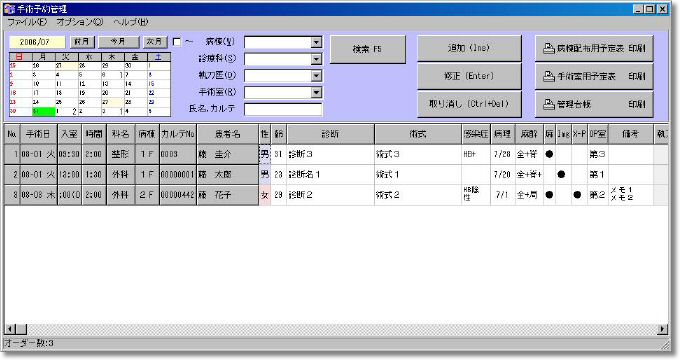Open the 病棟(W) dropdown
This screenshot has width=680, height=360.
[x=317, y=42]
